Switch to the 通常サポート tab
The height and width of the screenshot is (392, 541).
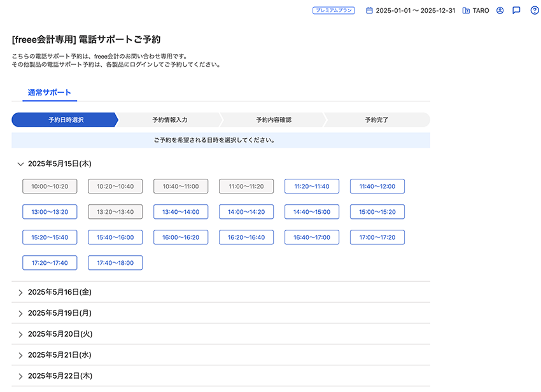(50, 93)
